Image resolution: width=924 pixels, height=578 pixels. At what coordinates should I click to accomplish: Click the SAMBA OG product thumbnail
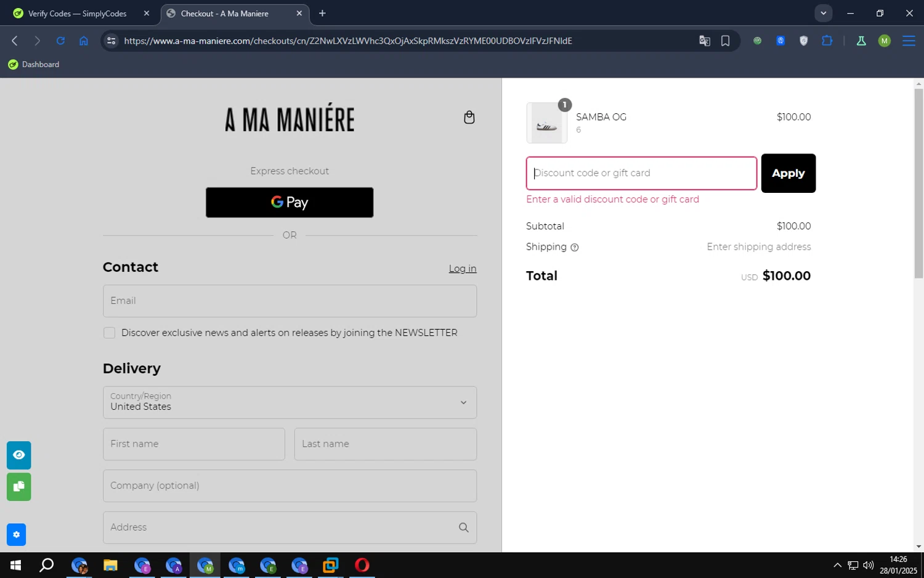coord(547,123)
